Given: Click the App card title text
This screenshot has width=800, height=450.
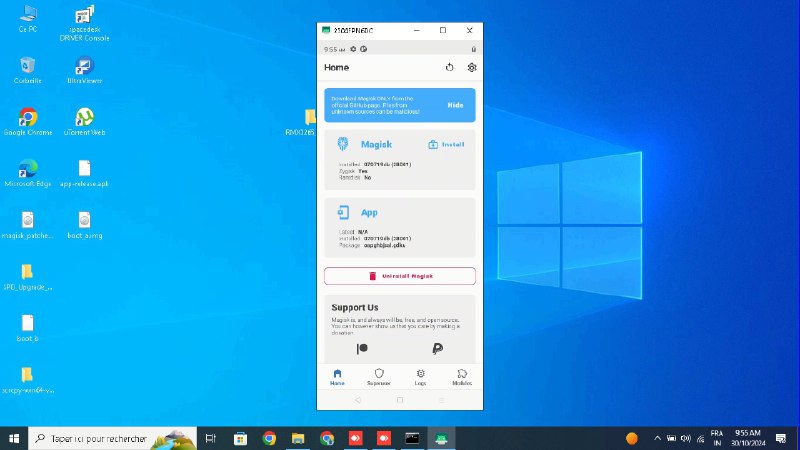Looking at the screenshot, I should [369, 213].
